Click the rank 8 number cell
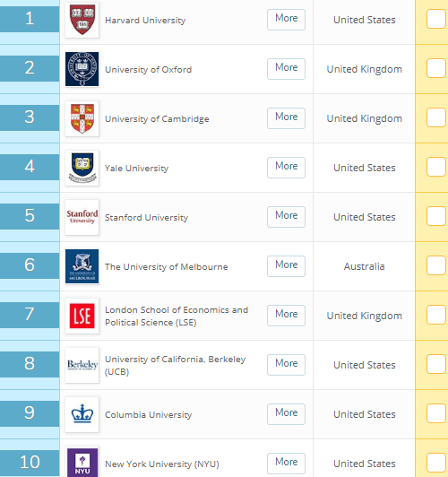Screen dimensions: 448x477 [x=30, y=364]
